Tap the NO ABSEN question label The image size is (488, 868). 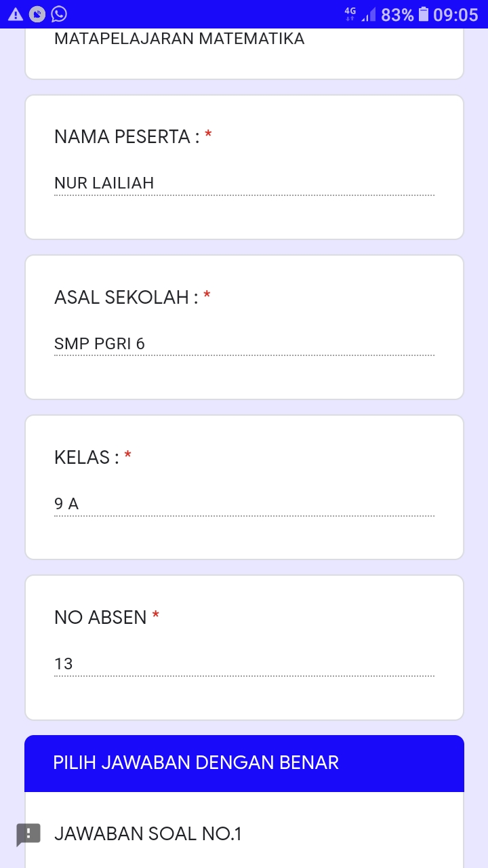100,617
